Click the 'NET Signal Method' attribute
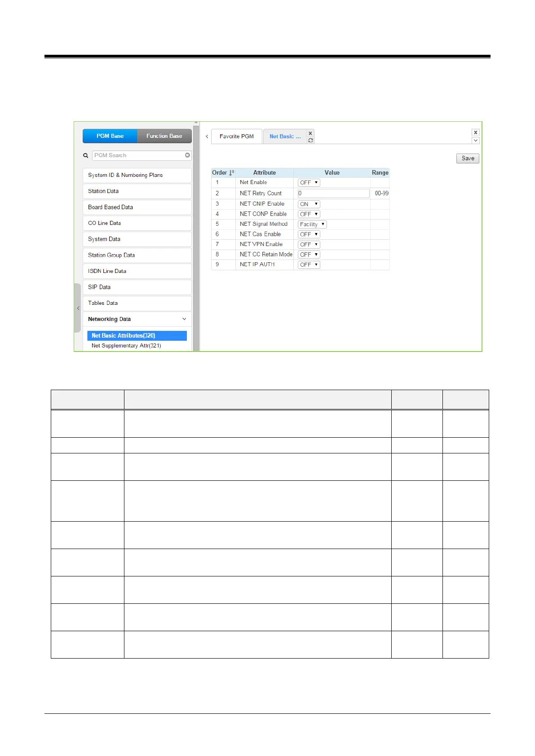This screenshot has width=535, height=756. point(264,224)
